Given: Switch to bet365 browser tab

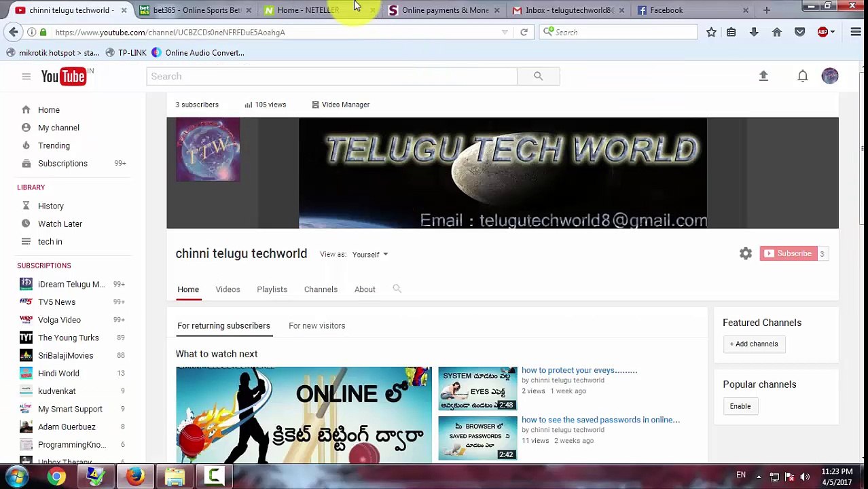Looking at the screenshot, I should [196, 10].
